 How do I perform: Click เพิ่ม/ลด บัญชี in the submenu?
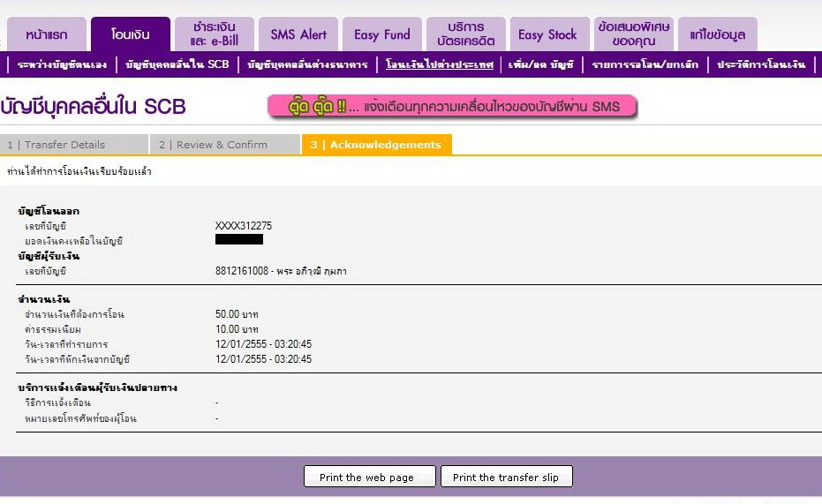(x=541, y=64)
